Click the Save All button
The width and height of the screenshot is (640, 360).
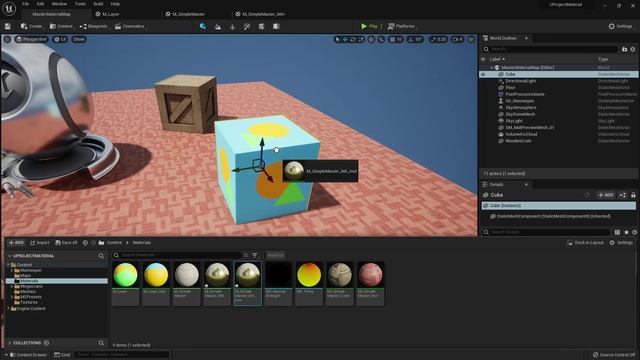coord(66,242)
